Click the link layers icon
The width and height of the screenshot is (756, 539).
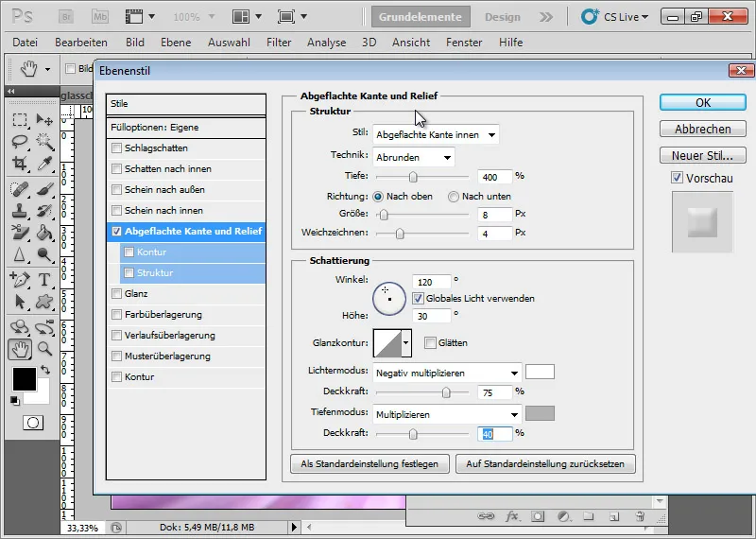coord(486,516)
